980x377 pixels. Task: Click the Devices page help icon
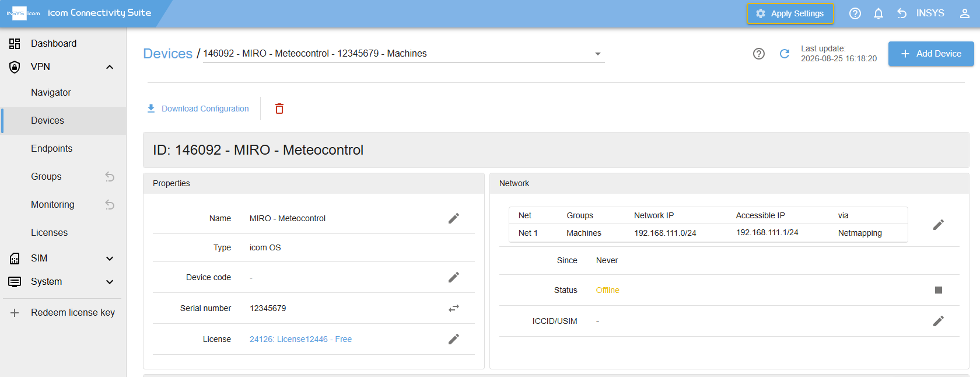pyautogui.click(x=759, y=54)
